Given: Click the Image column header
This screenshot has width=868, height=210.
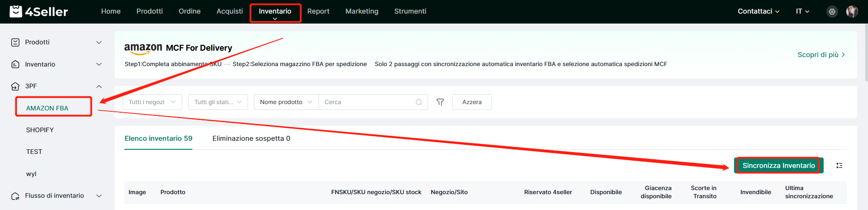Looking at the screenshot, I should point(137,192).
